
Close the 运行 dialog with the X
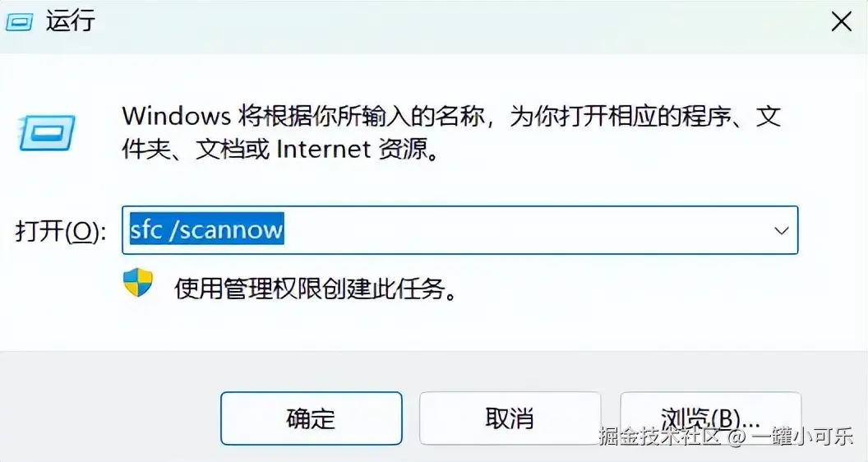point(842,23)
